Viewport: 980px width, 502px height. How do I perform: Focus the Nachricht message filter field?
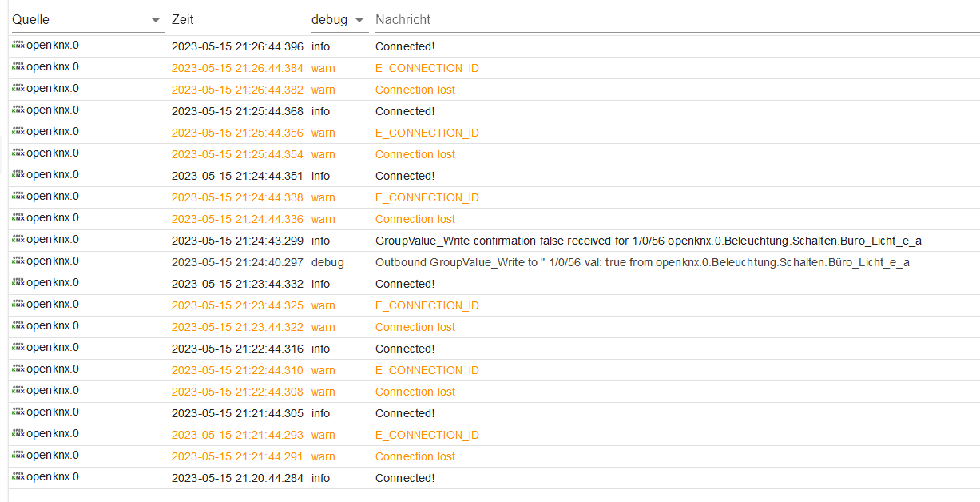(671, 20)
